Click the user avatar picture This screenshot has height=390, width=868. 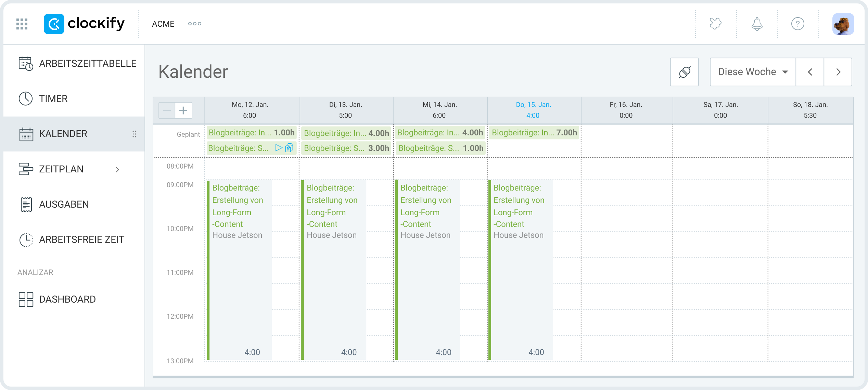843,24
